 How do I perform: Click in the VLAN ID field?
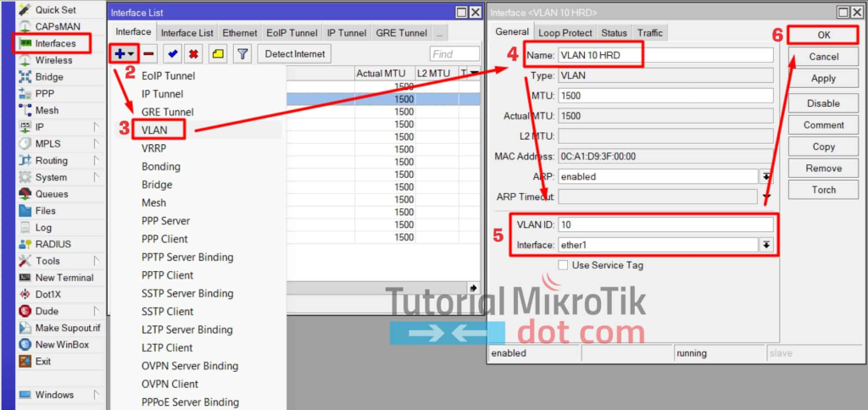665,224
